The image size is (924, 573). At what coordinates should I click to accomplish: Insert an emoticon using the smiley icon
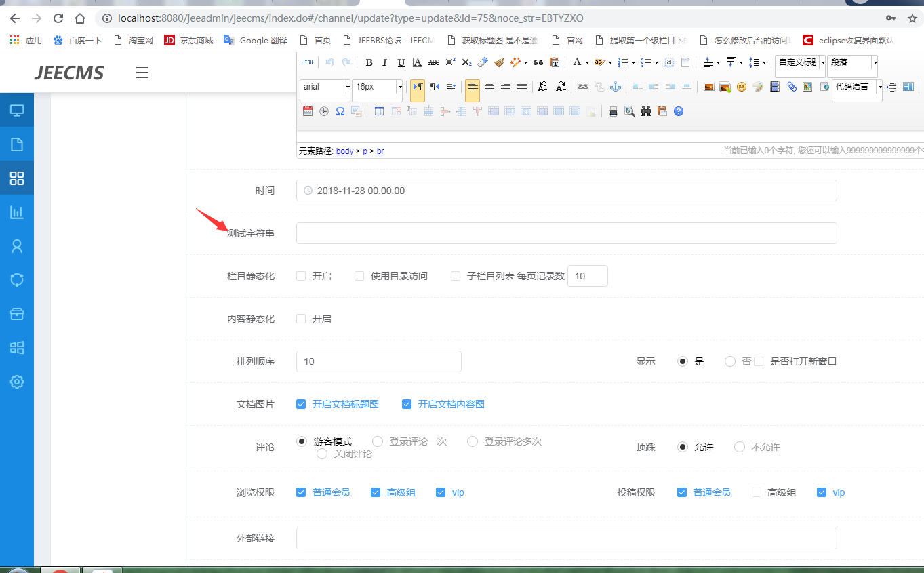(742, 87)
